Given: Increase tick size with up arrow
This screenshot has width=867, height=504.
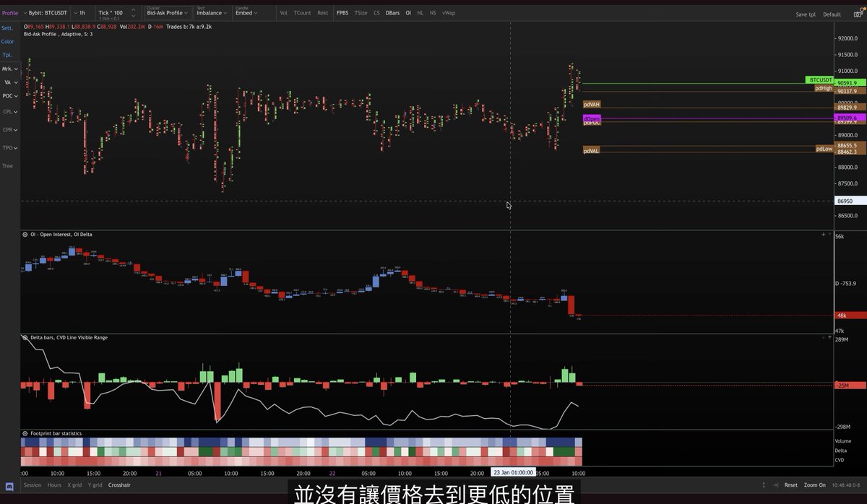Looking at the screenshot, I should (133, 10).
